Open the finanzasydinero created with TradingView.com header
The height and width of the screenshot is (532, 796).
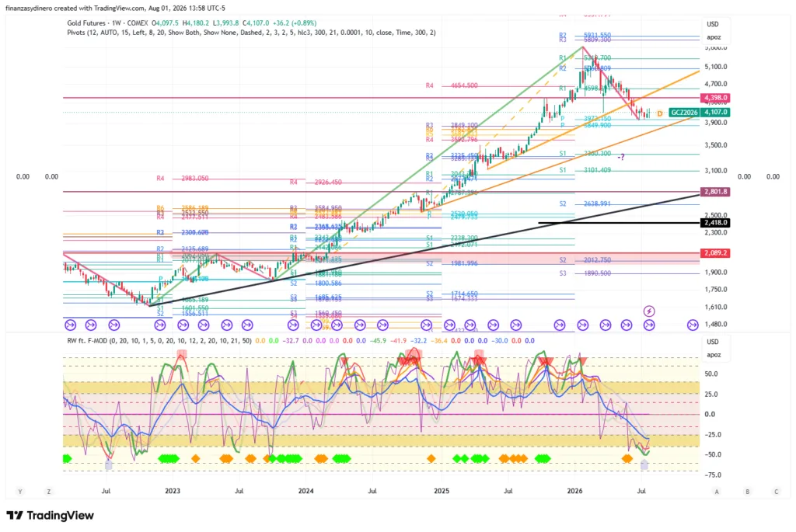(115, 8)
